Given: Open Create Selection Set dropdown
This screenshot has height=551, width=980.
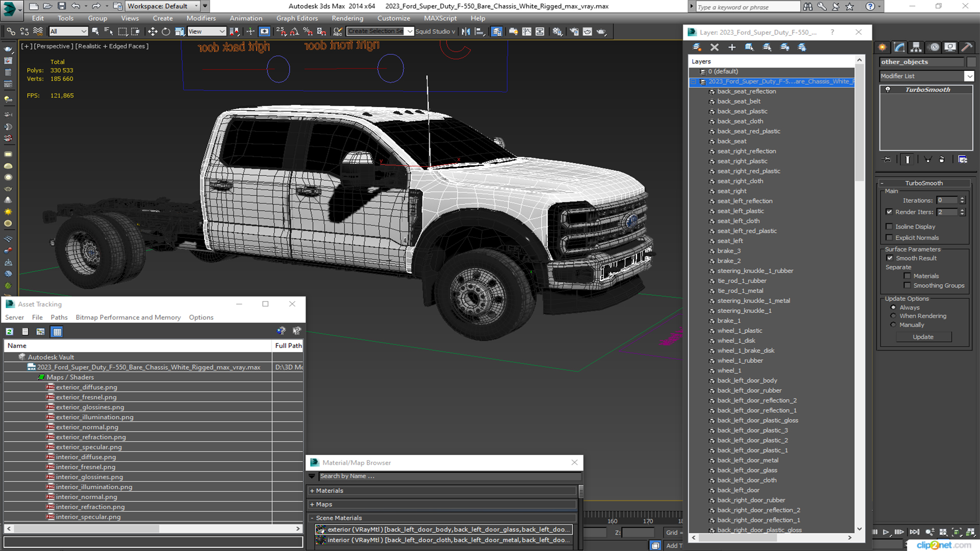Looking at the screenshot, I should pyautogui.click(x=380, y=32).
